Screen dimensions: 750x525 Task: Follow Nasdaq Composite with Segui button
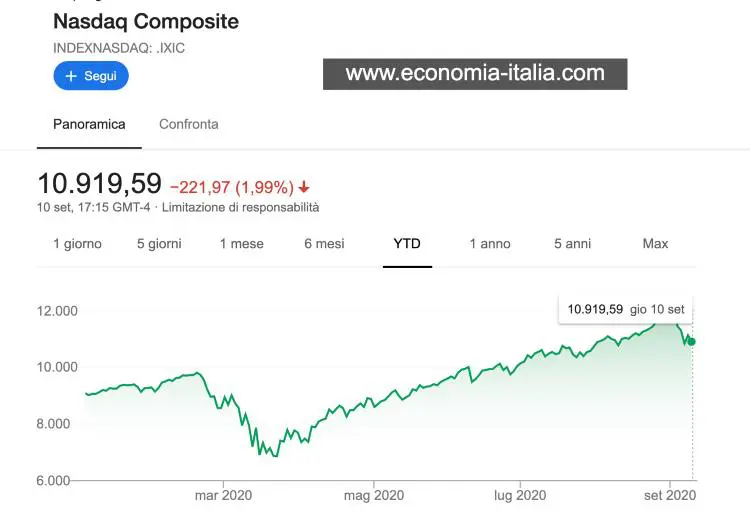pos(91,76)
